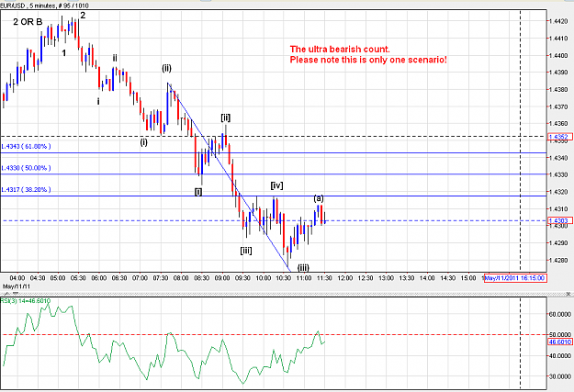
Task: Click the (i) wave label under dashed line
Action: click(x=144, y=142)
